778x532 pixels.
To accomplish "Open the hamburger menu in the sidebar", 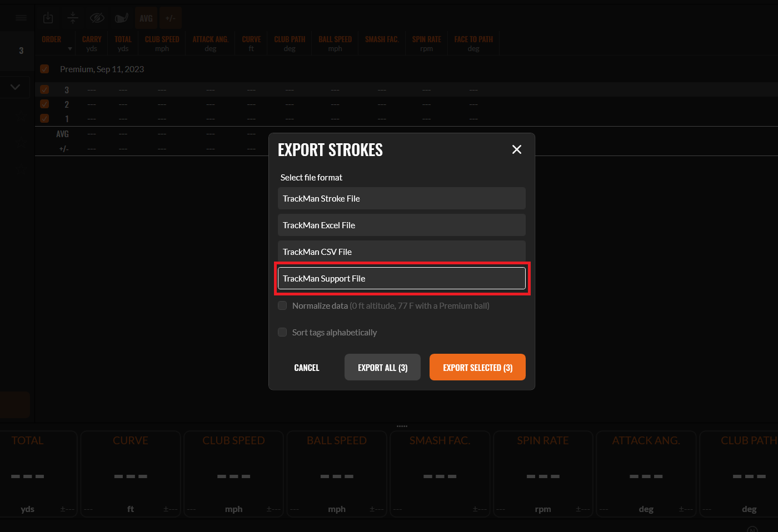I will point(21,18).
